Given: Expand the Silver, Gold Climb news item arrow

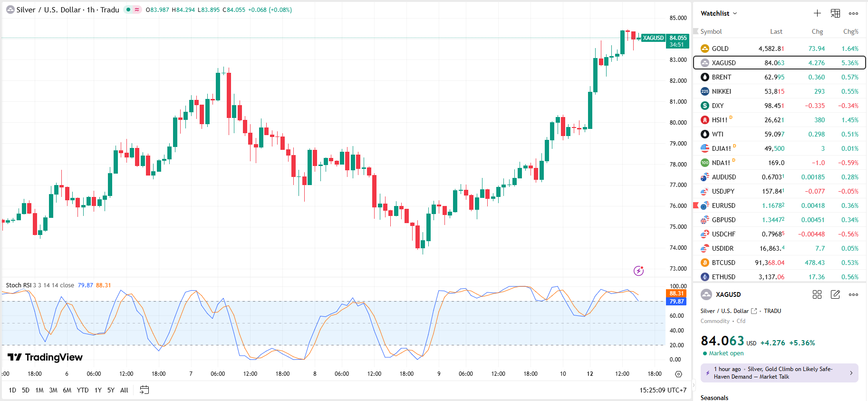Looking at the screenshot, I should [x=851, y=373].
